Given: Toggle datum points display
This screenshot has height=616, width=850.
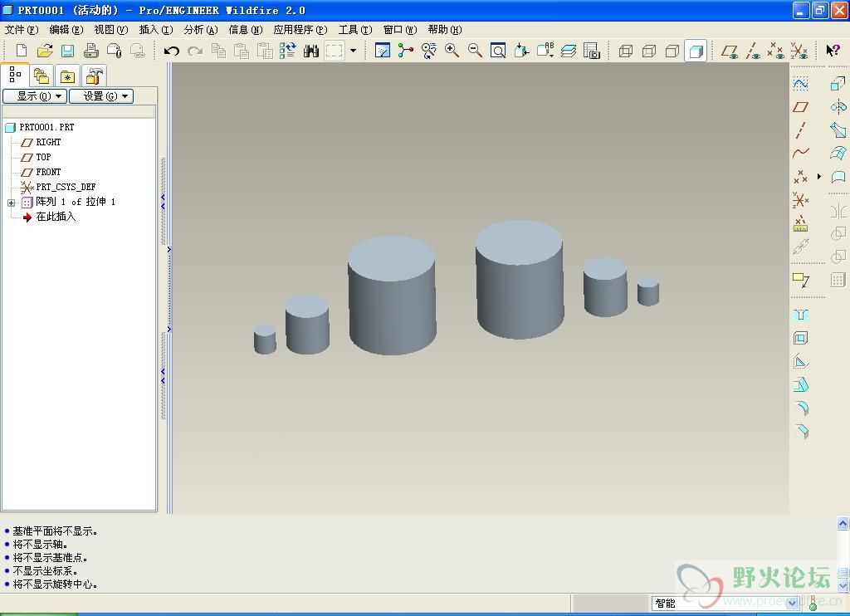Looking at the screenshot, I should pos(776,51).
